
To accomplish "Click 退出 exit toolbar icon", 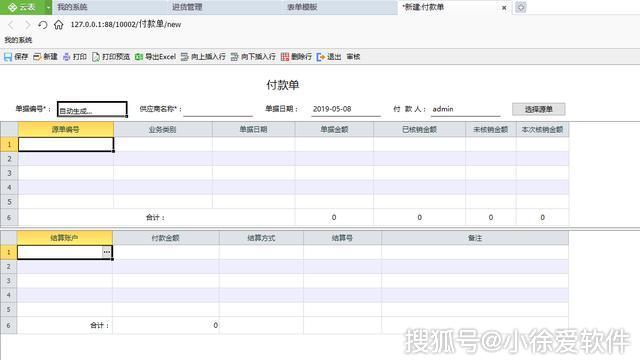I will [321, 57].
